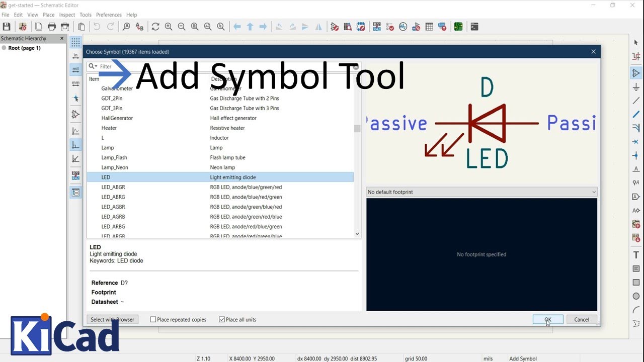Click the Save icon in the toolbar

(x=7, y=27)
